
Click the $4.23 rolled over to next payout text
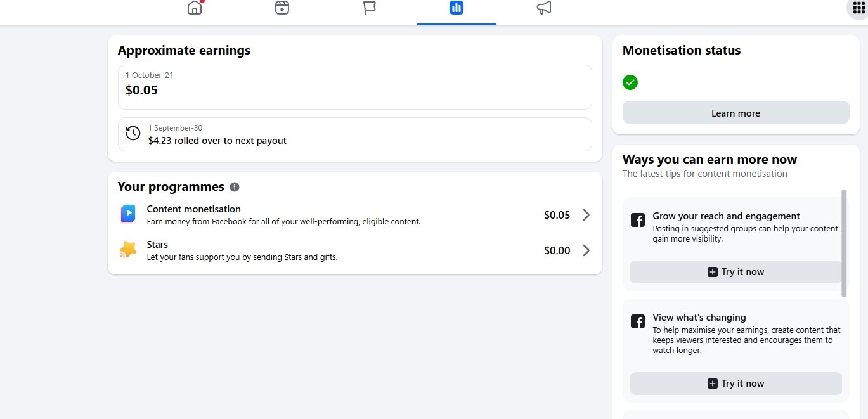point(217,141)
